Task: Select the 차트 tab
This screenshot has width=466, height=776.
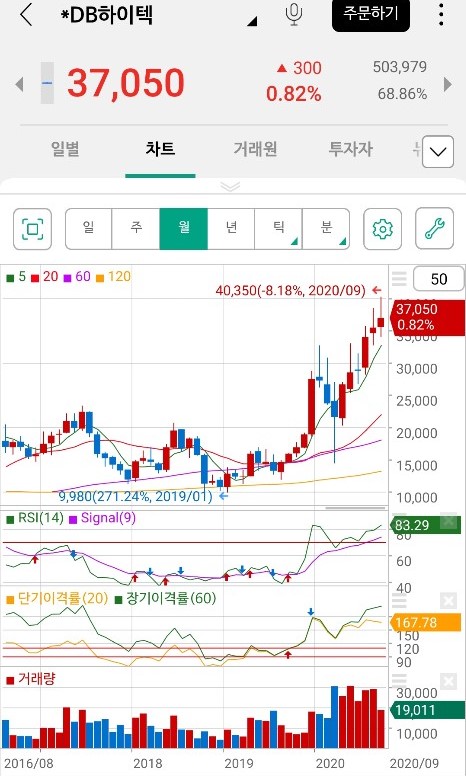Action: [160, 149]
